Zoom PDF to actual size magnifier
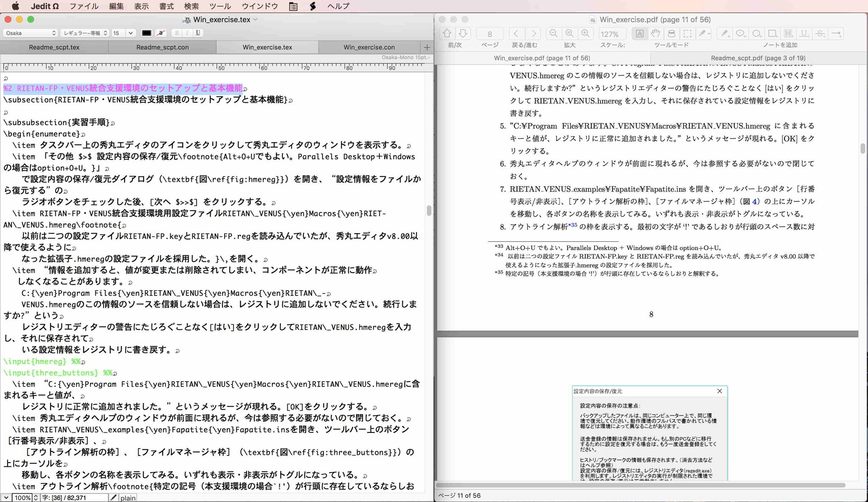868x502 pixels. pyautogui.click(x=570, y=33)
